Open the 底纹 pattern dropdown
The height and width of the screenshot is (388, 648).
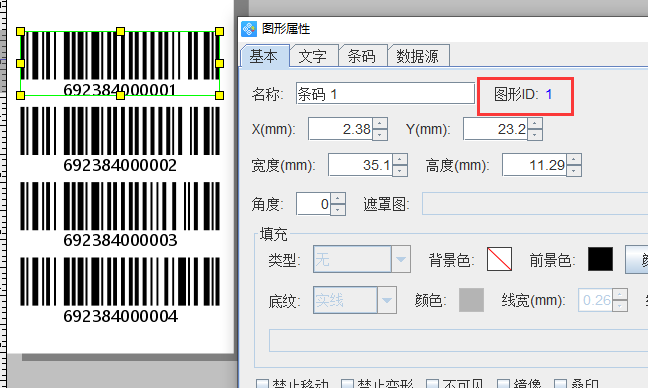pyautogui.click(x=387, y=300)
